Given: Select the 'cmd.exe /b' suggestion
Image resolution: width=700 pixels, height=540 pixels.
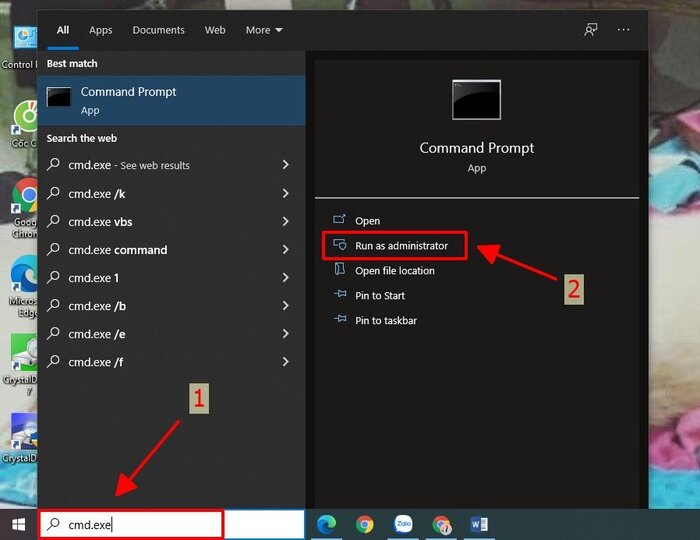Looking at the screenshot, I should 171,306.
